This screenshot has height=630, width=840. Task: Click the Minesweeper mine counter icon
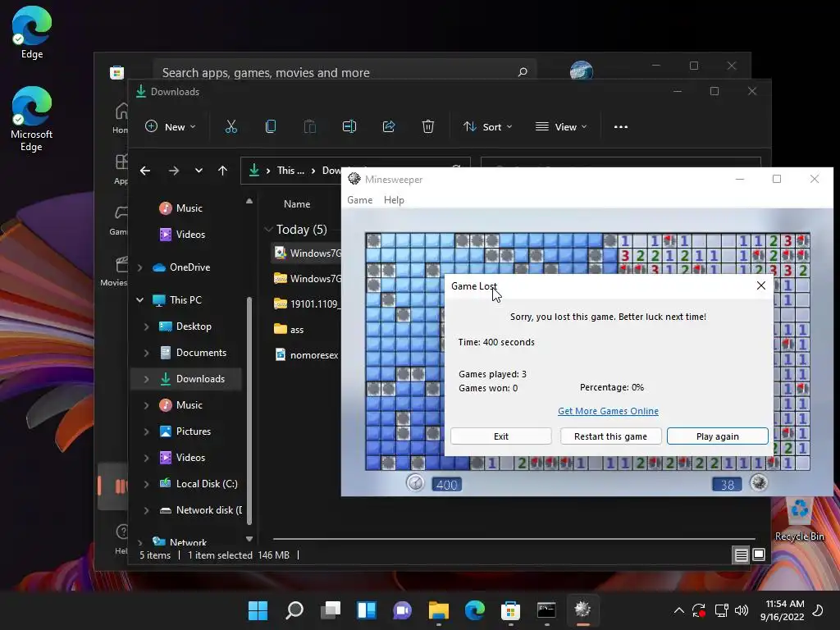click(x=759, y=482)
